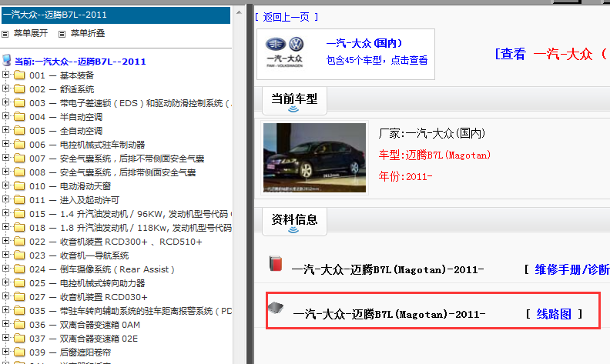Expand the 039 后窗遮阳卷帘 node
The image size is (610, 364).
tap(5, 352)
